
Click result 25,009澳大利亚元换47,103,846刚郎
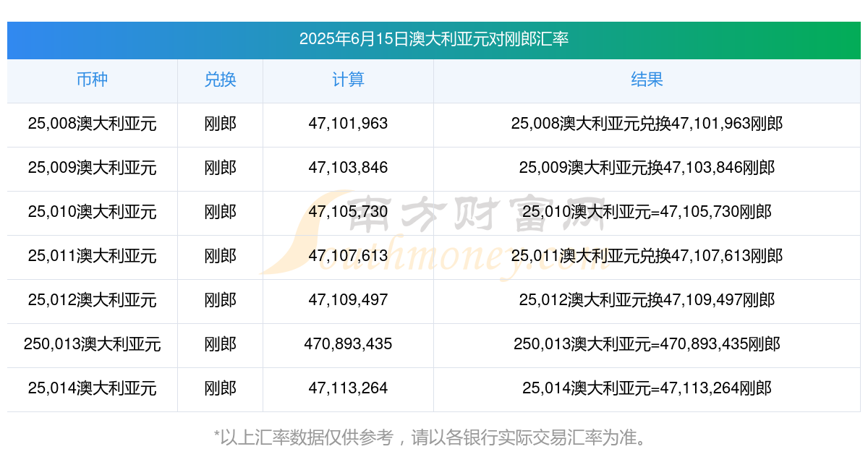[x=647, y=168]
